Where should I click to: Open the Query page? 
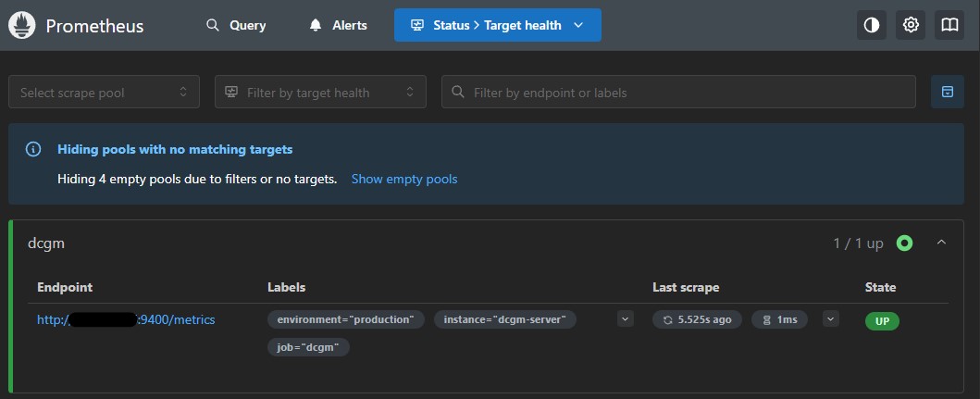point(236,26)
